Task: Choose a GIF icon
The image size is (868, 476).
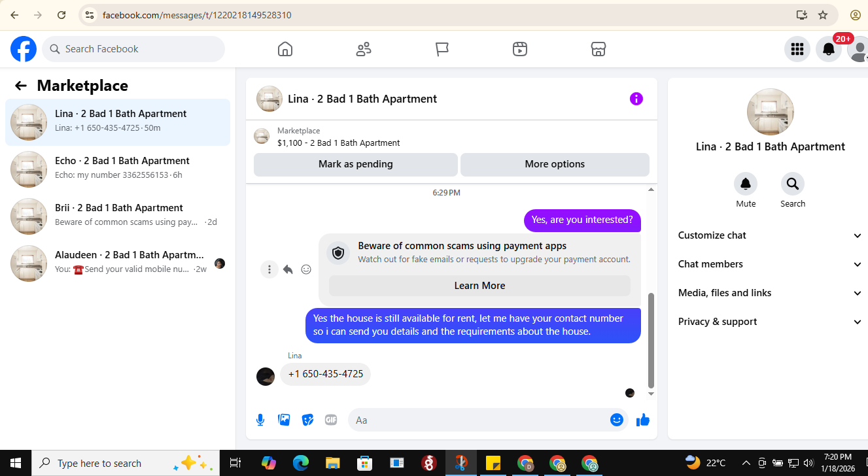Action: click(331, 420)
